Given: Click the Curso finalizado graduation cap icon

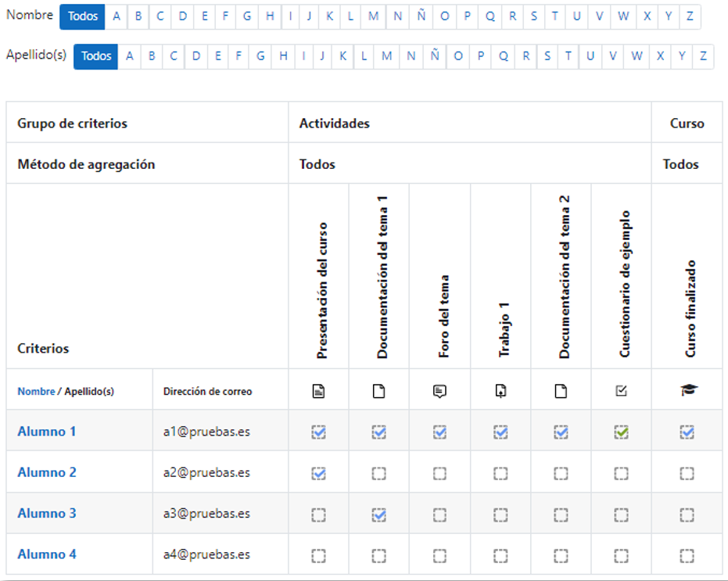Looking at the screenshot, I should point(687,391).
